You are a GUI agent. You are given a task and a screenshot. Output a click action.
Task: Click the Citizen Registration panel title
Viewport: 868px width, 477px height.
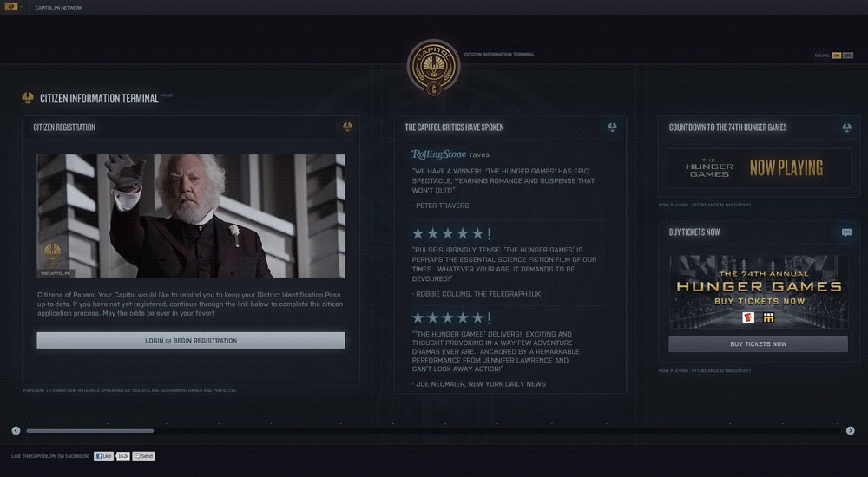pyautogui.click(x=64, y=127)
